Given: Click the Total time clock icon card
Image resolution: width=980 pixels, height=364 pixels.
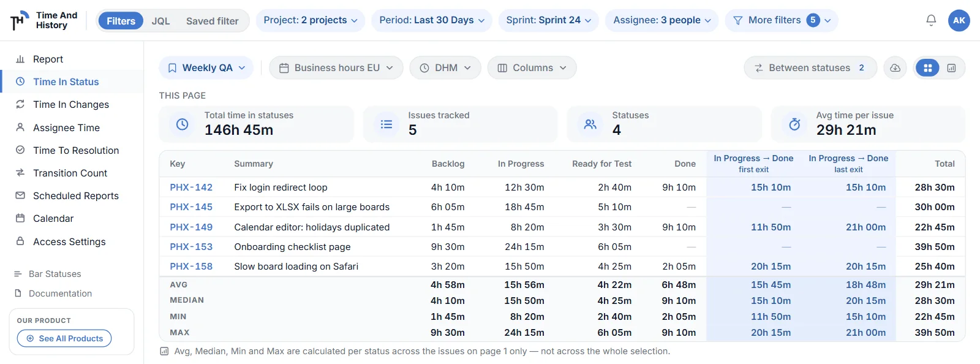Looking at the screenshot, I should coord(183,124).
